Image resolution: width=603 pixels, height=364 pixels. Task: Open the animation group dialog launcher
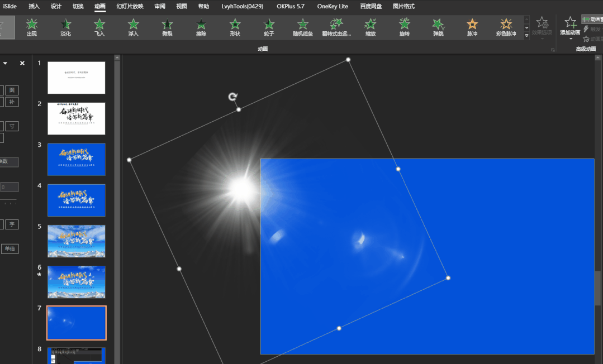553,50
